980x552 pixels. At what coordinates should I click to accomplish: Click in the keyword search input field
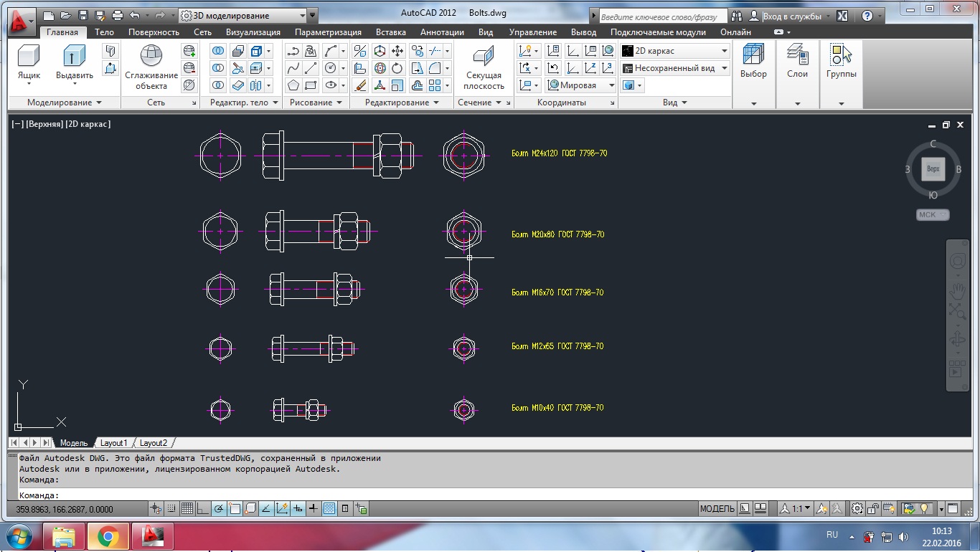pyautogui.click(x=661, y=16)
